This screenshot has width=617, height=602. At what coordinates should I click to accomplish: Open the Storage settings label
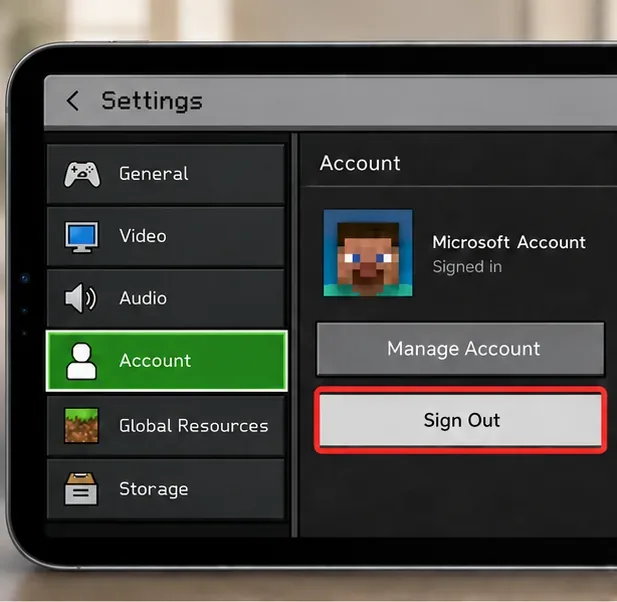coord(154,489)
